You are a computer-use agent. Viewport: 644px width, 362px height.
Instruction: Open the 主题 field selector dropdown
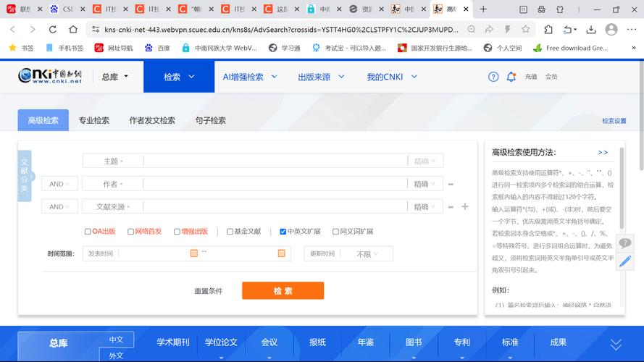click(113, 161)
